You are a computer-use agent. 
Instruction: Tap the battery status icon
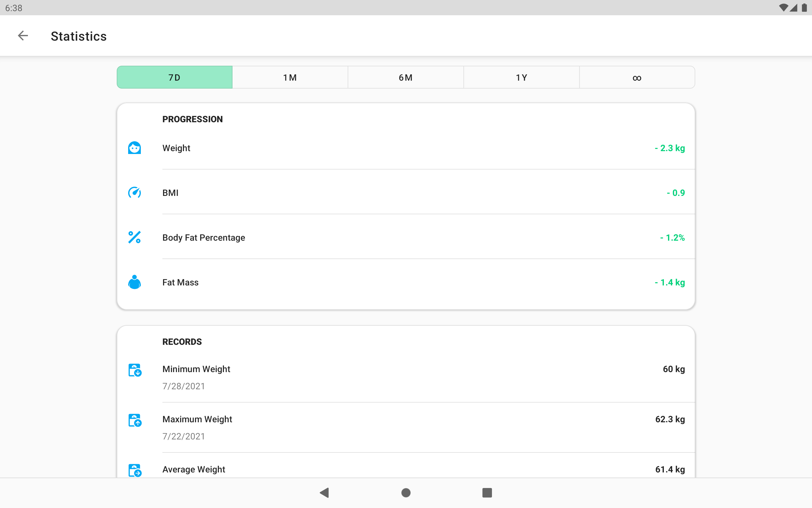804,7
